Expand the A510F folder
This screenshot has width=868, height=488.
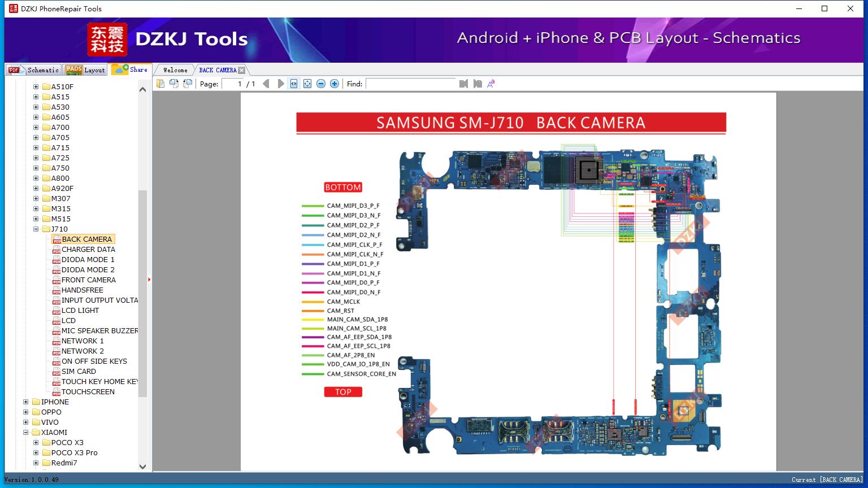(36, 87)
